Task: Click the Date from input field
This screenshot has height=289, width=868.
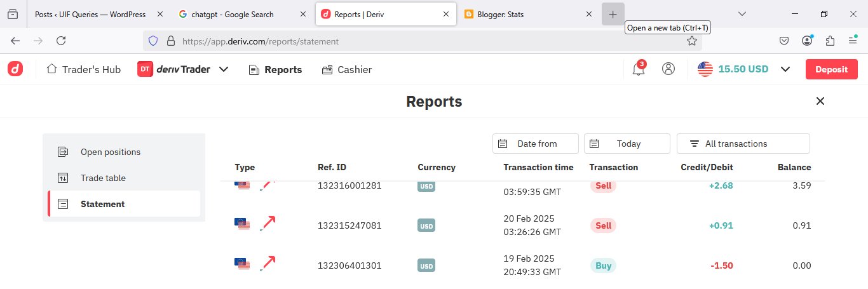Action: coord(536,144)
